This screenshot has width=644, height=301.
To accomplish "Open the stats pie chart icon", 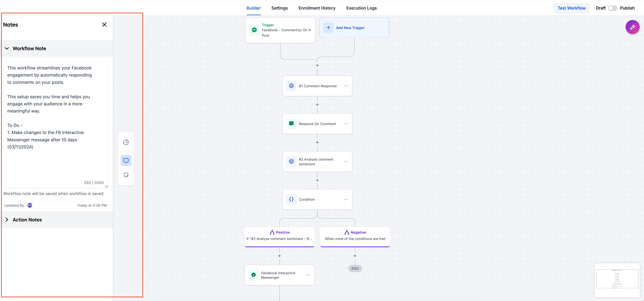I will (x=126, y=142).
